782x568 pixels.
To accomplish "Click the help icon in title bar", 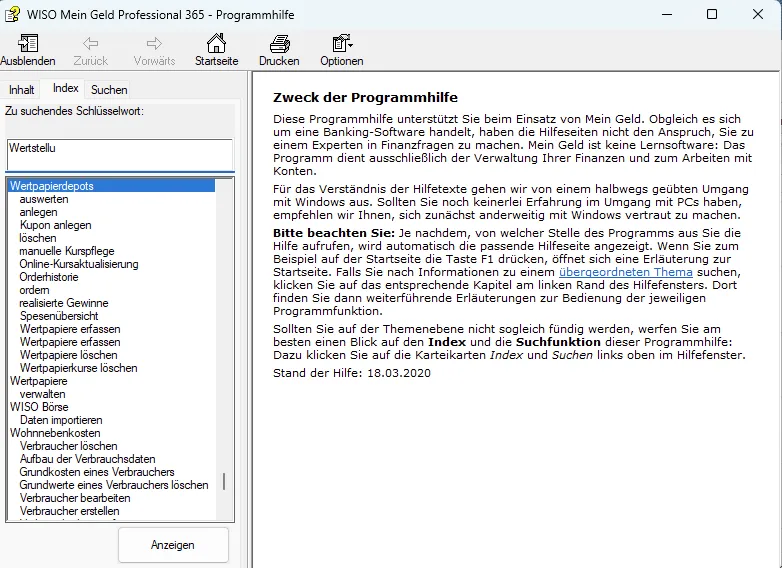I will click(14, 14).
